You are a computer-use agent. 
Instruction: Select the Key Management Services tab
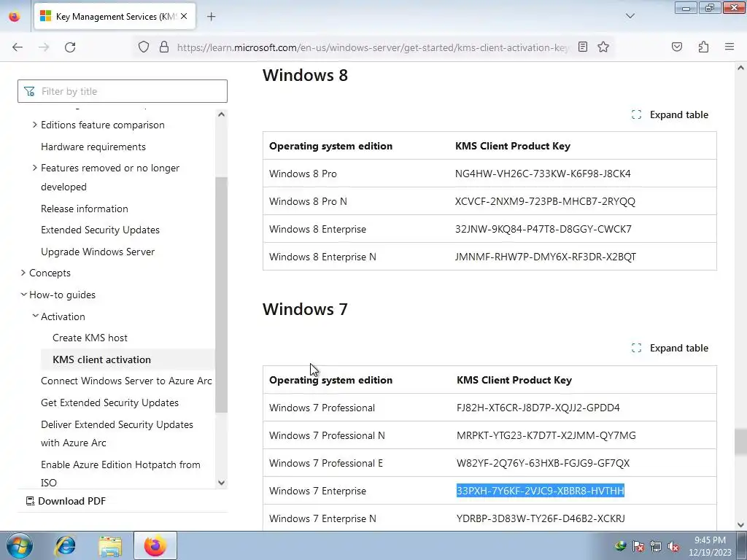(x=115, y=17)
